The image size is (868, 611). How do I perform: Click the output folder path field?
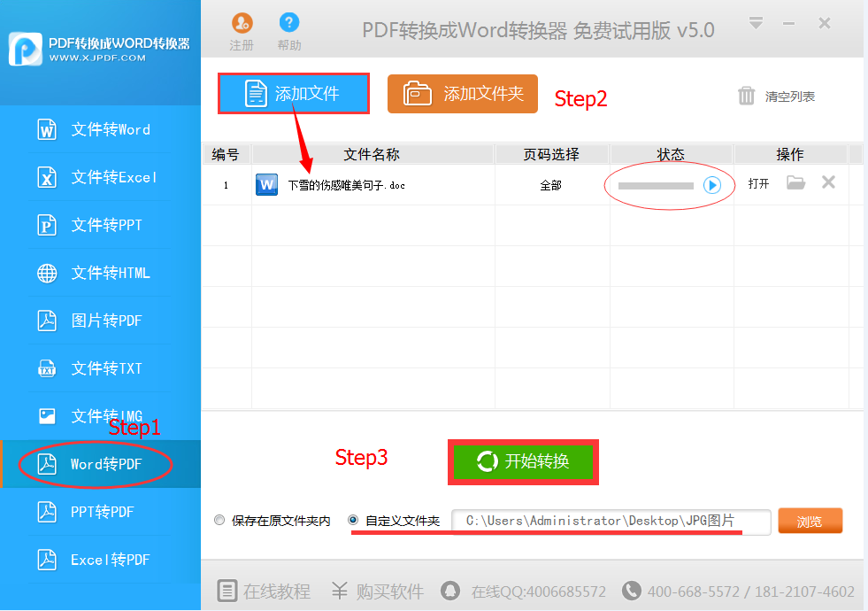pos(611,521)
